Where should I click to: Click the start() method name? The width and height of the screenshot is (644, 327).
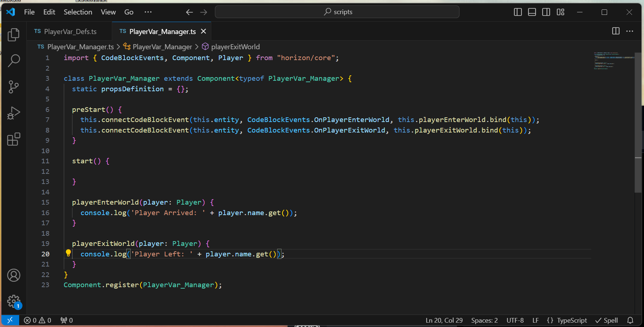82,161
